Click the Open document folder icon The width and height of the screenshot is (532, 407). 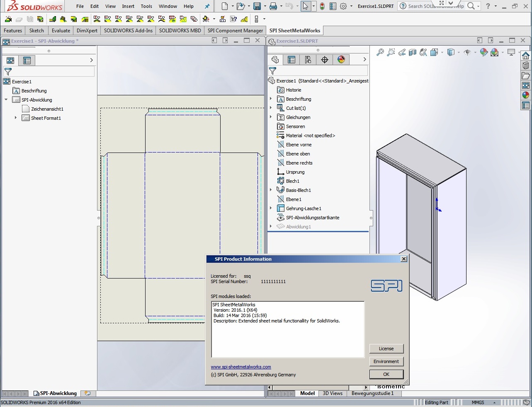point(240,6)
